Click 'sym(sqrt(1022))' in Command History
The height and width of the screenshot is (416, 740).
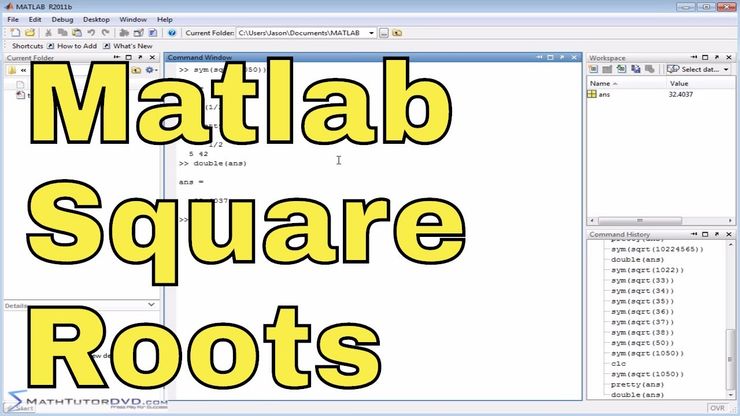(642, 270)
